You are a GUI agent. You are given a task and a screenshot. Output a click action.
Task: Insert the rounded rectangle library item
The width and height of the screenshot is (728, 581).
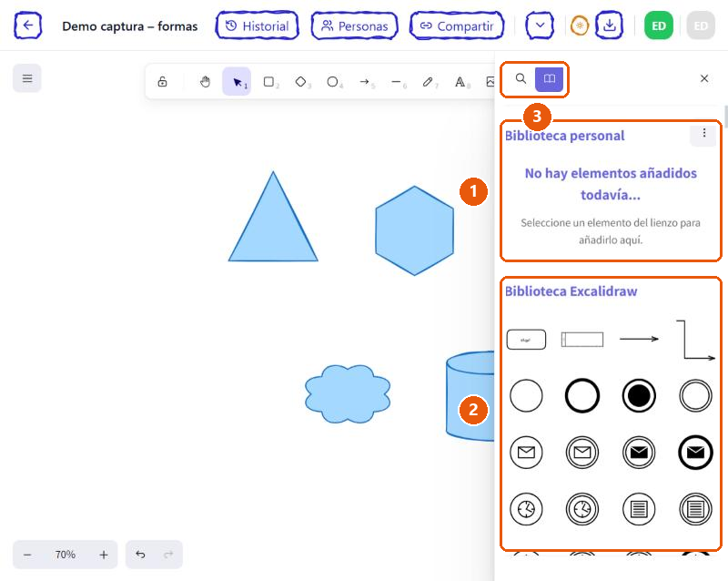[526, 340]
